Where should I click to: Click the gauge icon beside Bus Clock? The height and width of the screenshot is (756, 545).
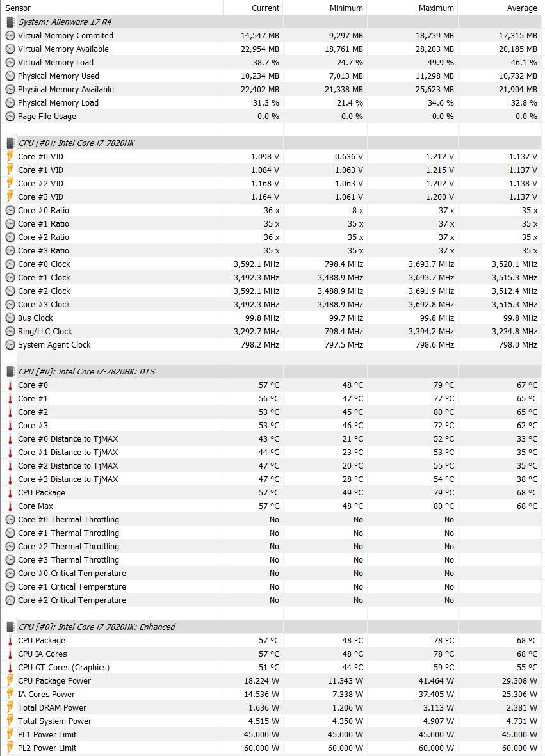pyautogui.click(x=10, y=318)
